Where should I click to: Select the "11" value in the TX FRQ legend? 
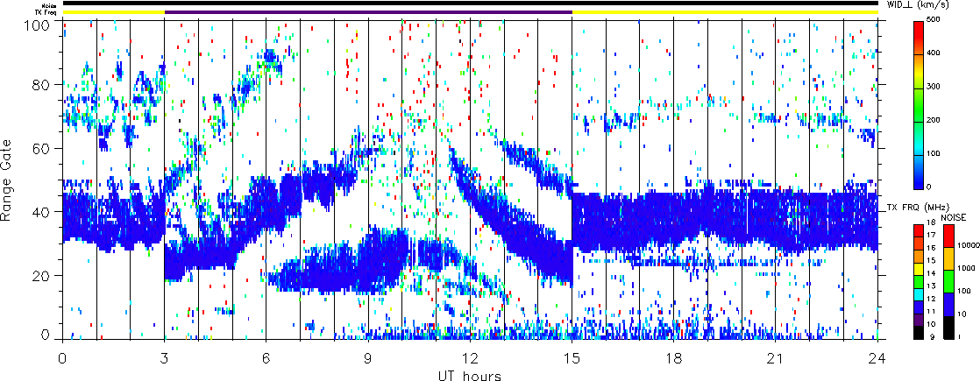click(x=930, y=310)
